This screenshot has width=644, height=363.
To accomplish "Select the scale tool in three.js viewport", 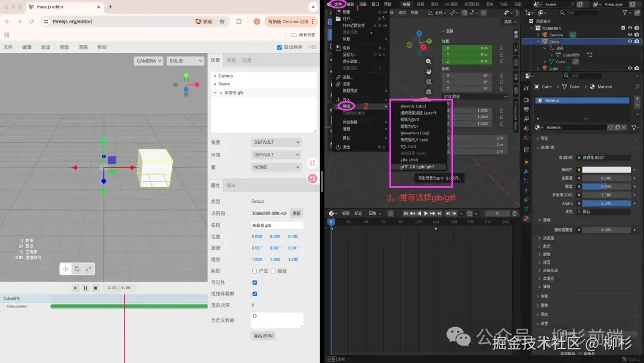I will click(88, 269).
